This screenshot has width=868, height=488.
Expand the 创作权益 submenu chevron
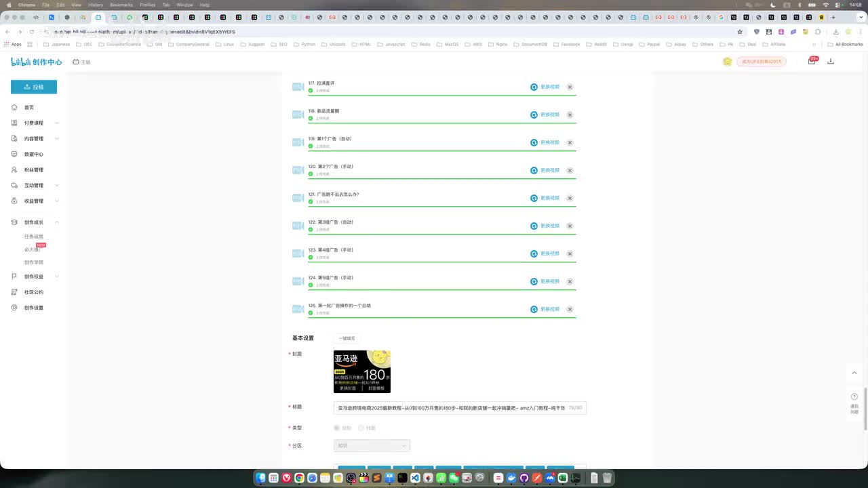pyautogui.click(x=57, y=277)
